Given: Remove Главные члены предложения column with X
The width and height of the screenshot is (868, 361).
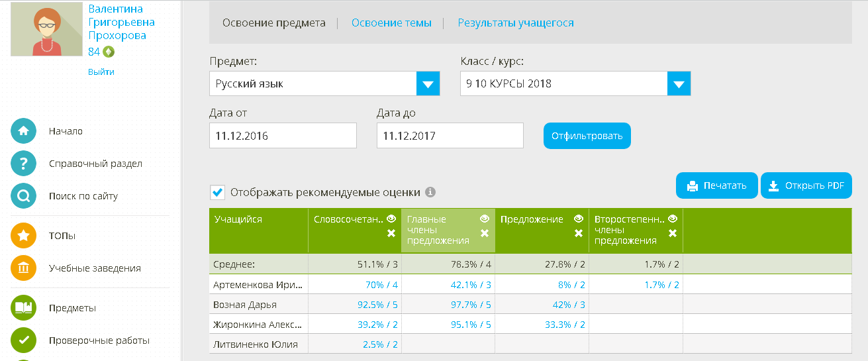Looking at the screenshot, I should [485, 233].
